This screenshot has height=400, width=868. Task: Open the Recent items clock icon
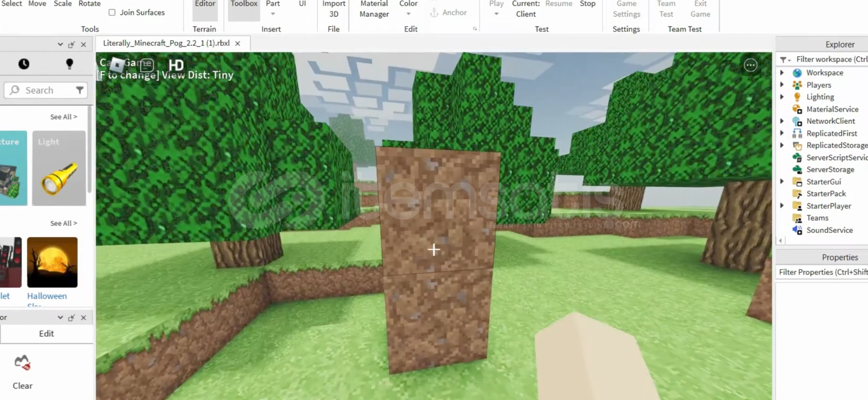(24, 64)
